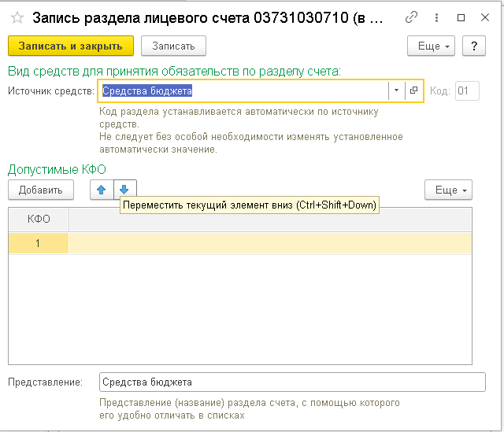
Task: Click the КФО column header
Action: tap(39, 220)
